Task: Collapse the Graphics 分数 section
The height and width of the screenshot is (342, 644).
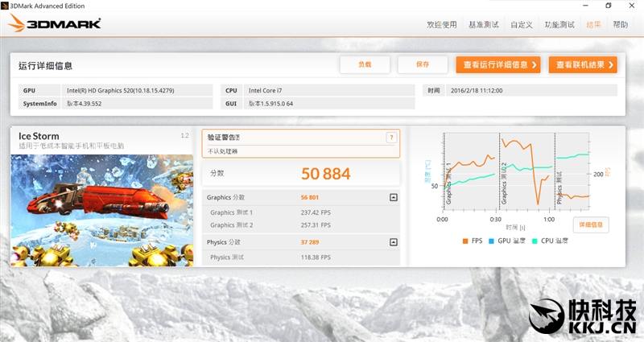Action: pos(393,197)
